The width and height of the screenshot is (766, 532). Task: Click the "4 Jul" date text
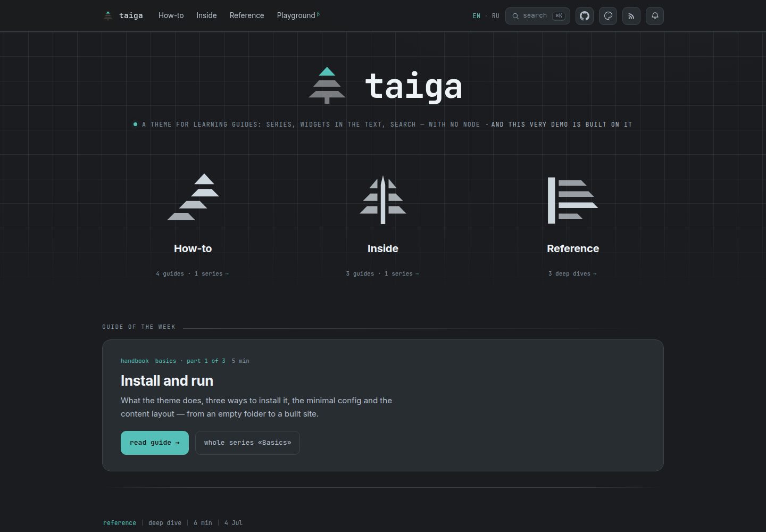pos(234,523)
